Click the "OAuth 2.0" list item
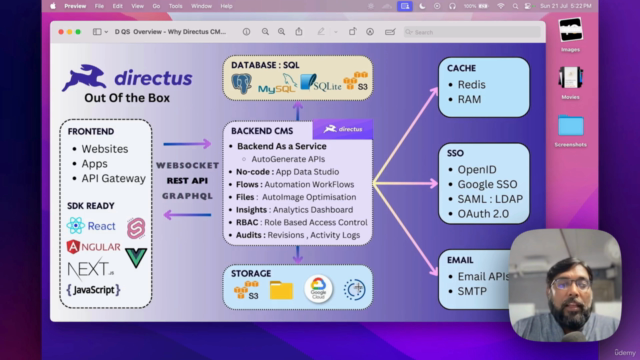The height and width of the screenshot is (360, 640). (x=483, y=213)
